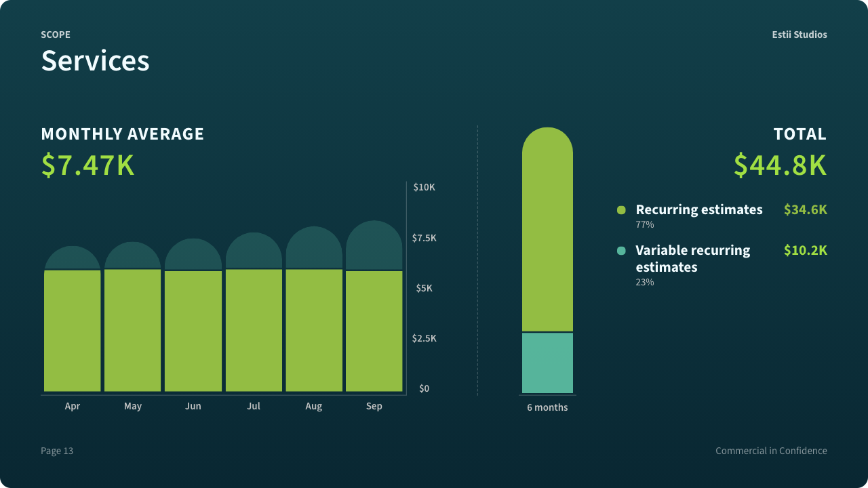This screenshot has height=488, width=868.
Task: Click the teal Variable recurring legend dot
Action: pyautogui.click(x=621, y=251)
